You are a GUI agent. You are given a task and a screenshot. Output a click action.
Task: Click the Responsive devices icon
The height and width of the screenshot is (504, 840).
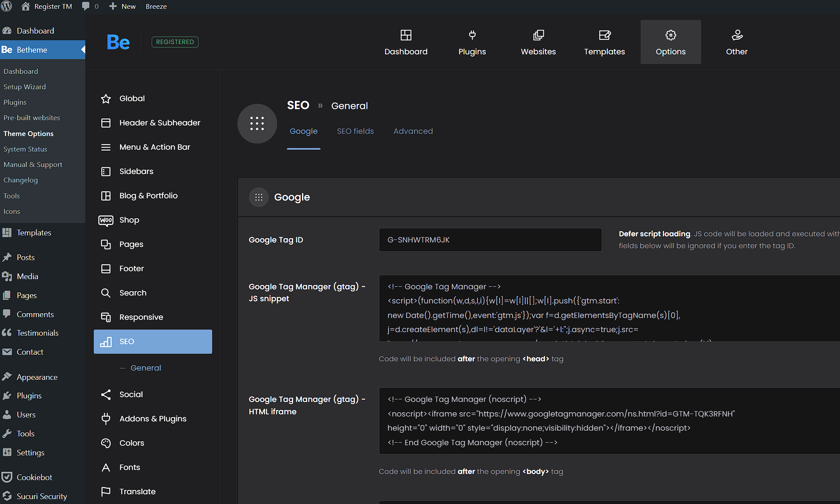[x=106, y=317]
